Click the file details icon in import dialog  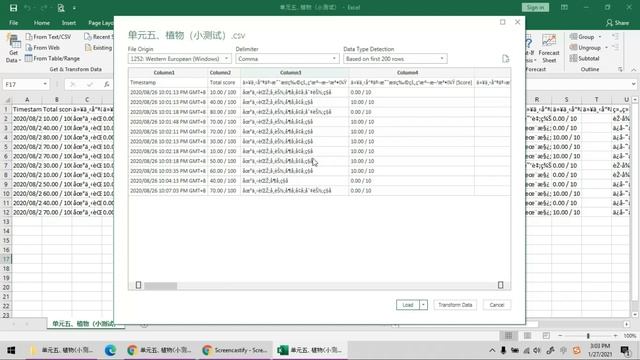[506, 59]
